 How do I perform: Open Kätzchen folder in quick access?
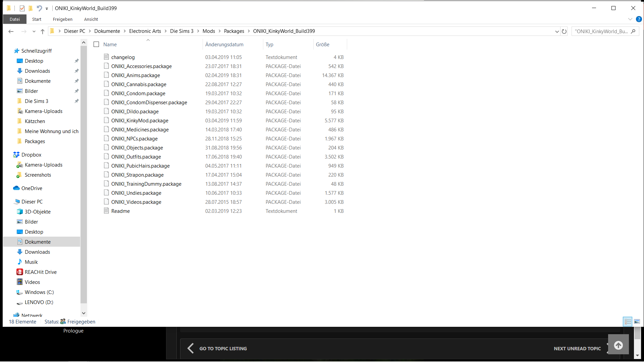35,121
